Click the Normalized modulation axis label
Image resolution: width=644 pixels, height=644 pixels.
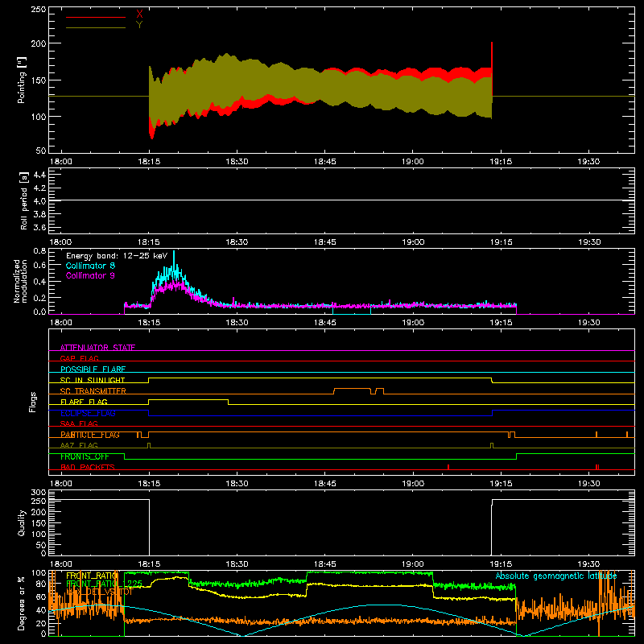coord(21,281)
